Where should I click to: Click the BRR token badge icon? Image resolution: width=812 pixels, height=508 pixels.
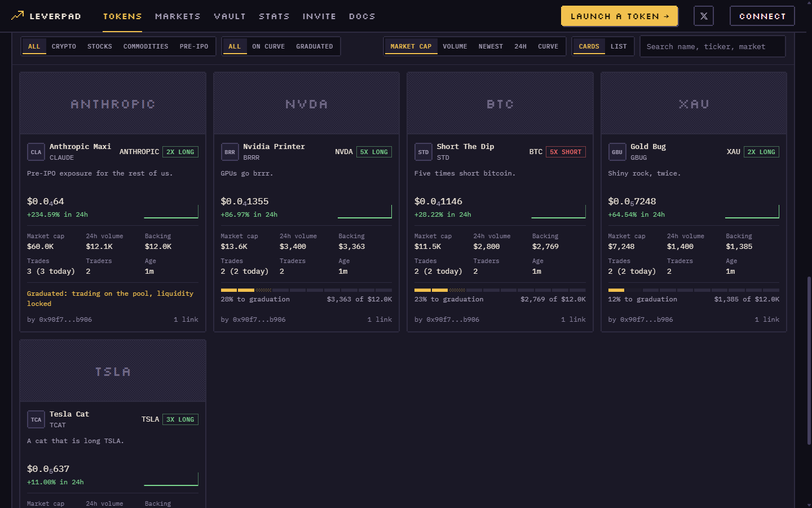coord(230,152)
